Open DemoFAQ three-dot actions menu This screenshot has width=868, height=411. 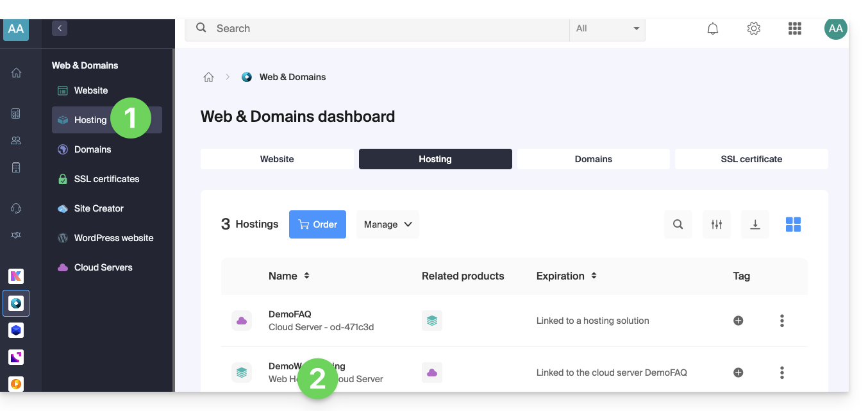click(781, 321)
